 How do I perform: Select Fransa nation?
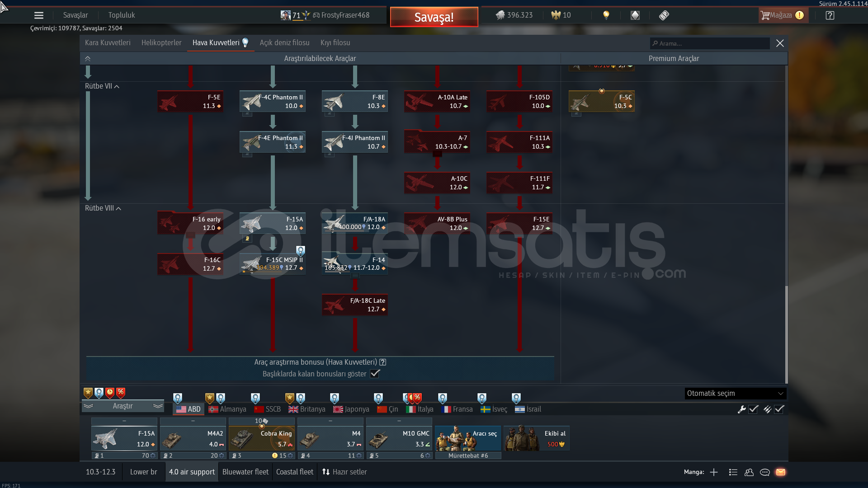point(457,409)
